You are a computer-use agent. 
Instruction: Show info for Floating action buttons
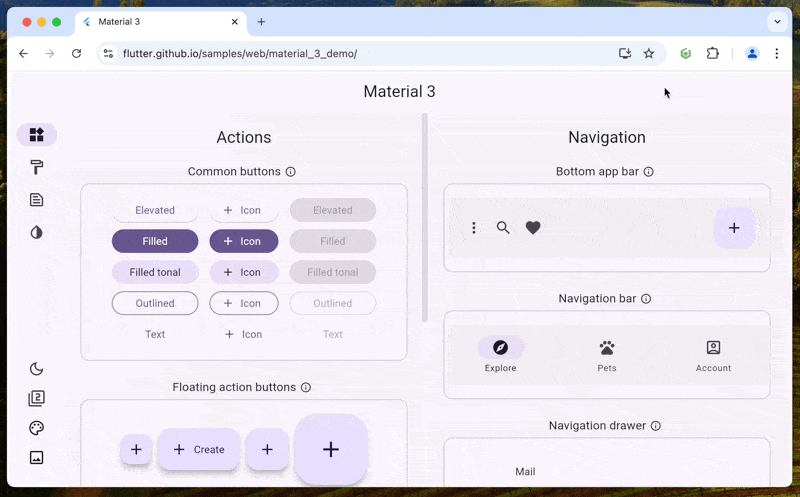(x=306, y=387)
